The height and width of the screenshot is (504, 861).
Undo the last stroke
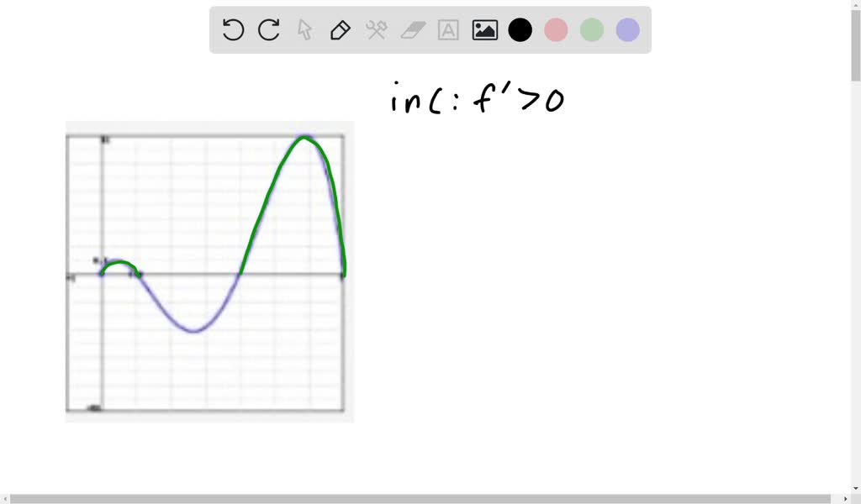pyautogui.click(x=232, y=30)
